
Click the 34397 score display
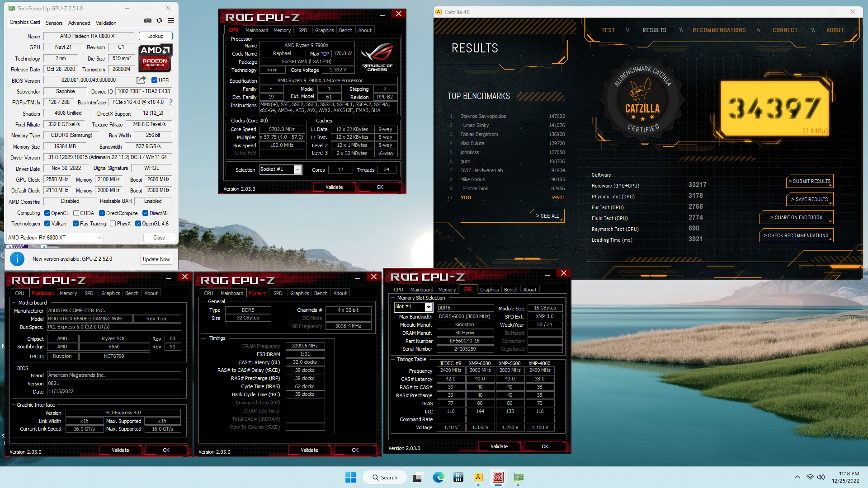775,109
